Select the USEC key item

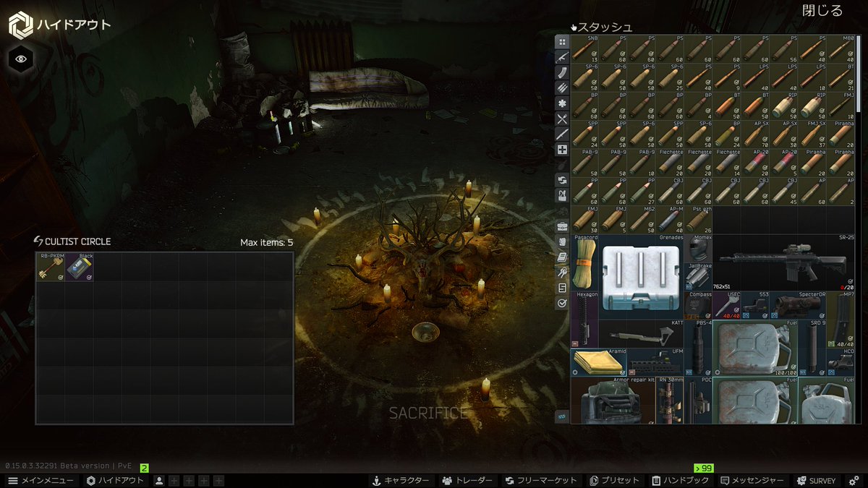point(727,304)
